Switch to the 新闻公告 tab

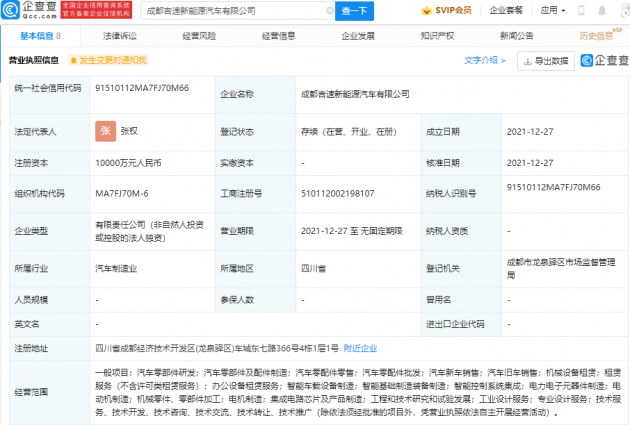pyautogui.click(x=517, y=36)
